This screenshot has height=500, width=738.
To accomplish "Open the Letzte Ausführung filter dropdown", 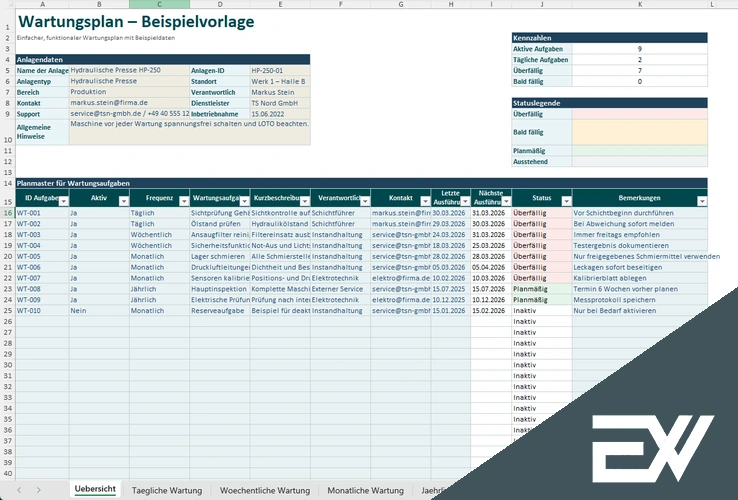I will [465, 202].
